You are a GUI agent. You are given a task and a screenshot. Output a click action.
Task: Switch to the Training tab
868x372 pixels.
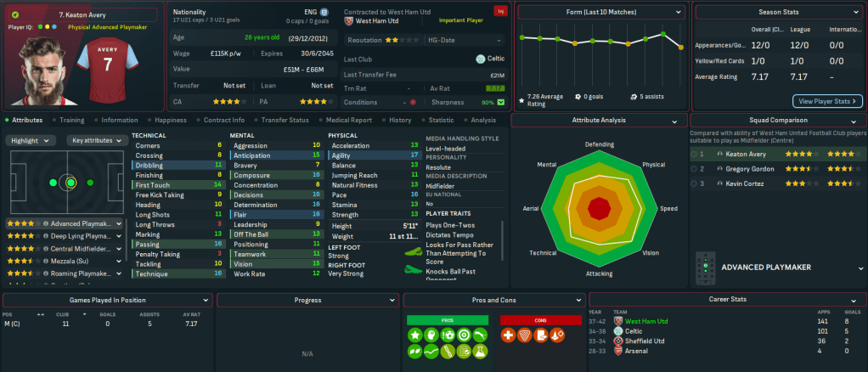pos(71,121)
